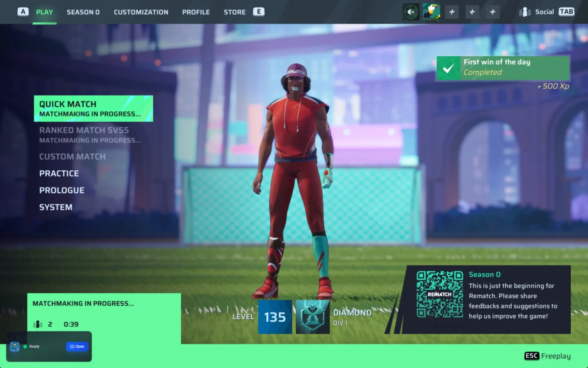
Task: Go to the PROFILE tab
Action: pos(196,12)
